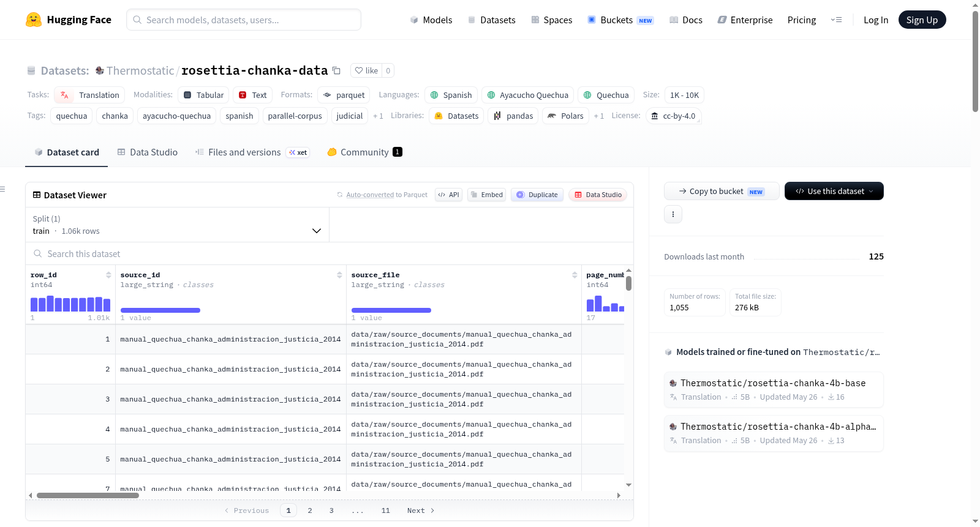Select the Polars library tag

566,116
